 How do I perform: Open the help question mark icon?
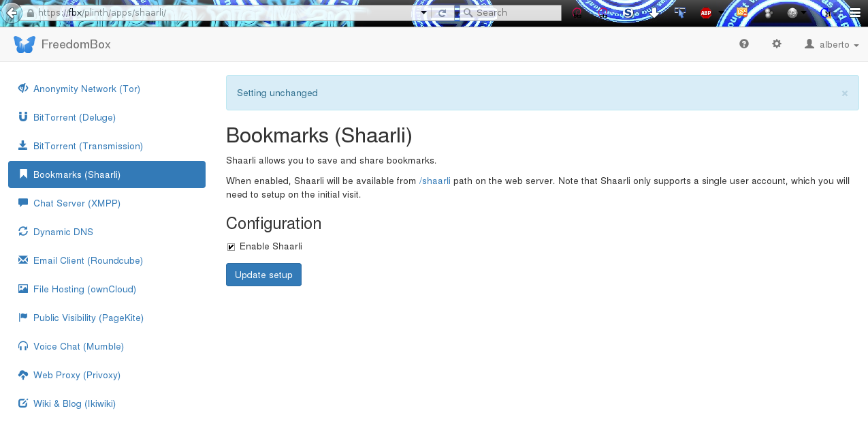[x=744, y=44]
